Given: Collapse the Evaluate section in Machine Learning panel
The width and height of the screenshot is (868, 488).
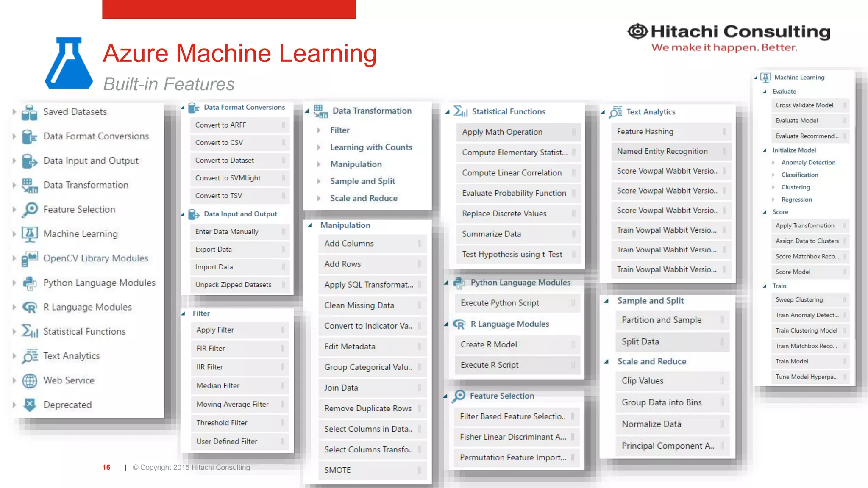Looking at the screenshot, I should tap(765, 92).
